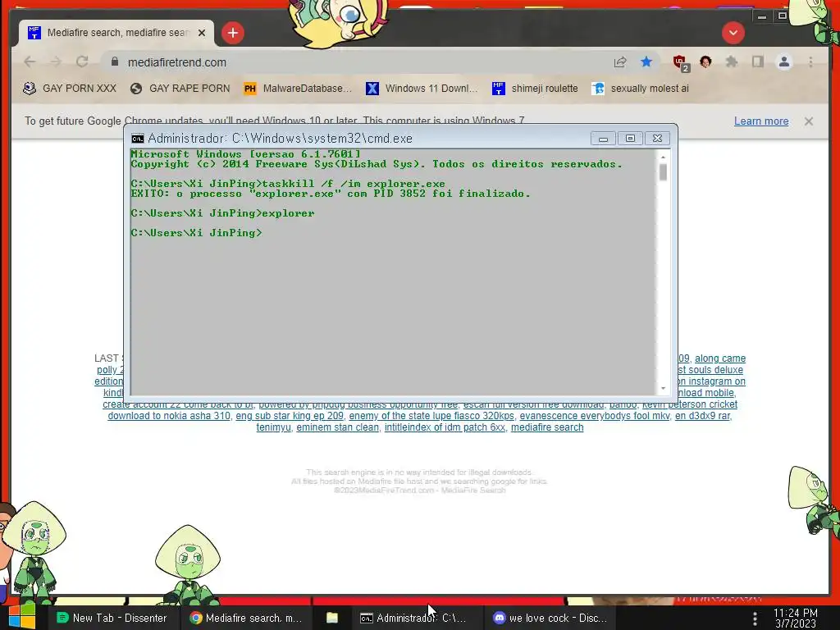This screenshot has width=840, height=630.
Task: Click the Chrome forward arrow
Action: click(x=56, y=62)
